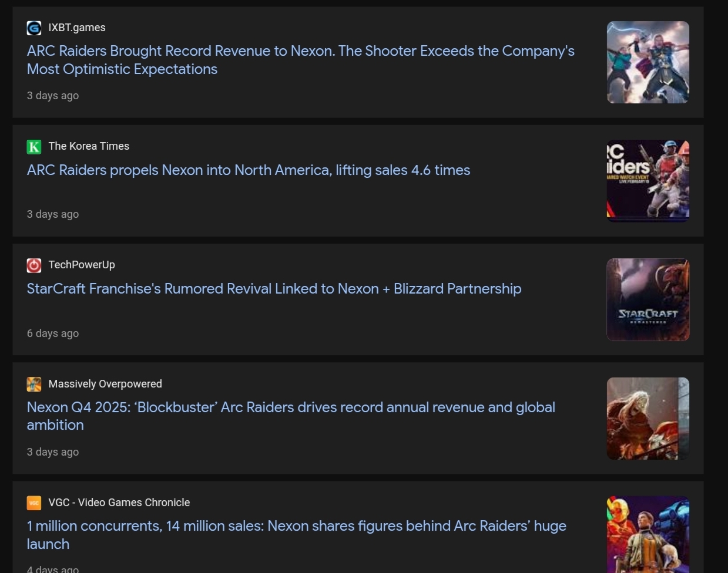
Task: Click the TechPowerUp source favicon
Action: pyautogui.click(x=34, y=265)
